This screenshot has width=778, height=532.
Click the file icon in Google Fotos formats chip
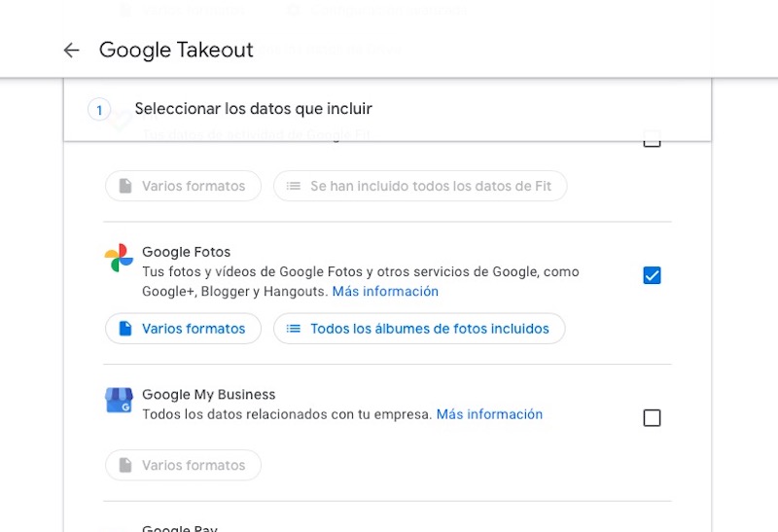pos(124,329)
